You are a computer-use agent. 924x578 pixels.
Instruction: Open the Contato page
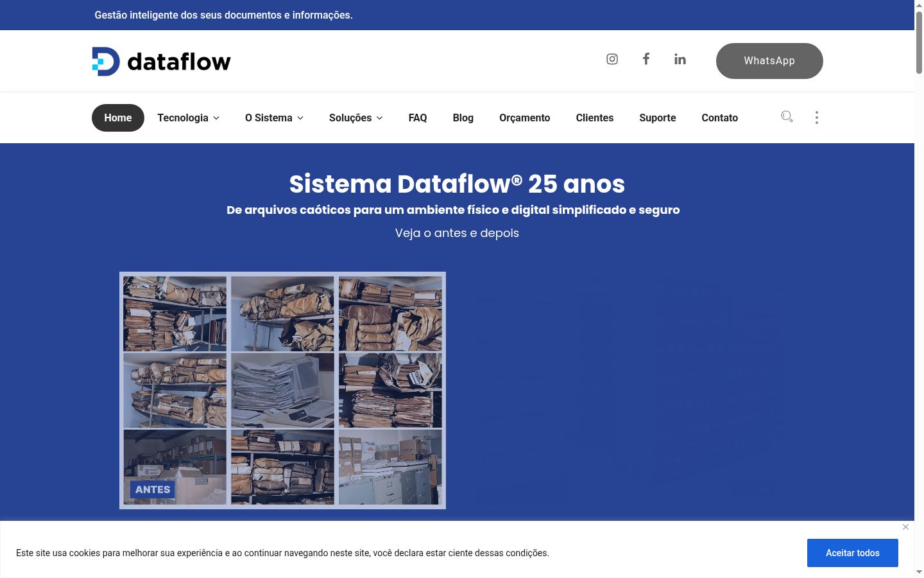720,118
